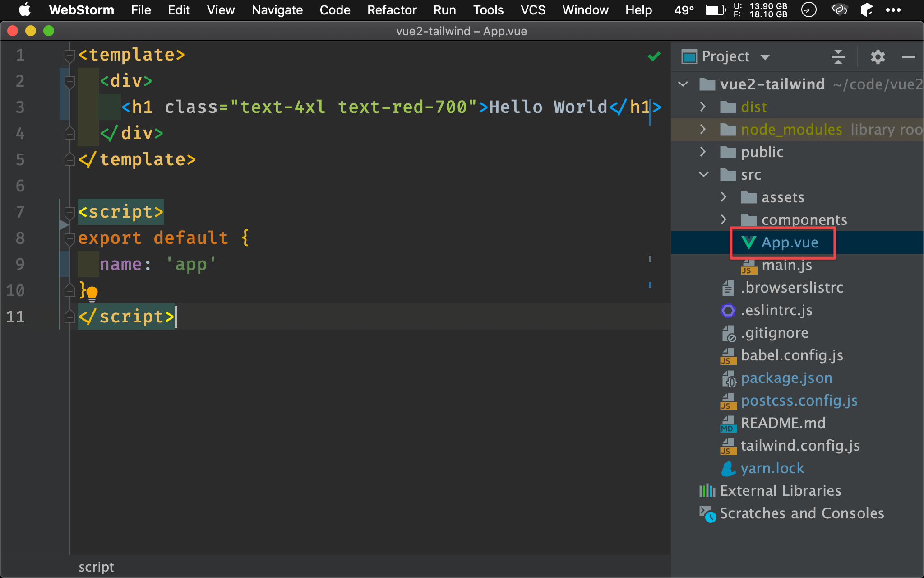The height and width of the screenshot is (578, 924).
Task: Click the circular clock menu bar icon
Action: coord(808,9)
